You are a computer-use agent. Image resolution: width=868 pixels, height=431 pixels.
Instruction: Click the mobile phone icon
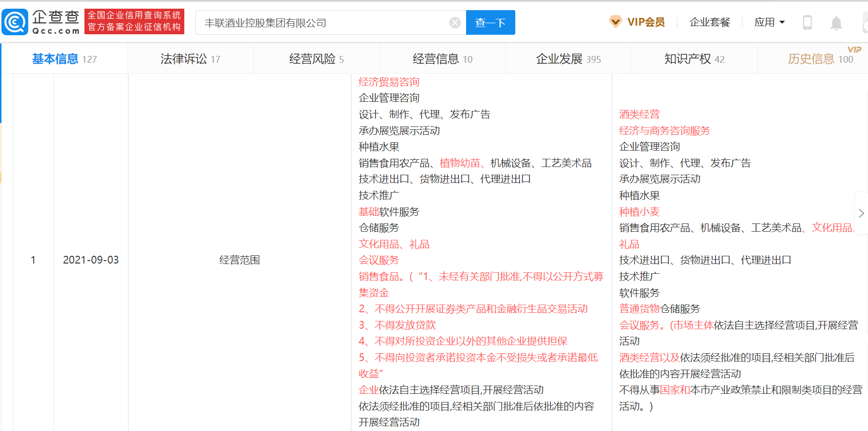(x=807, y=23)
